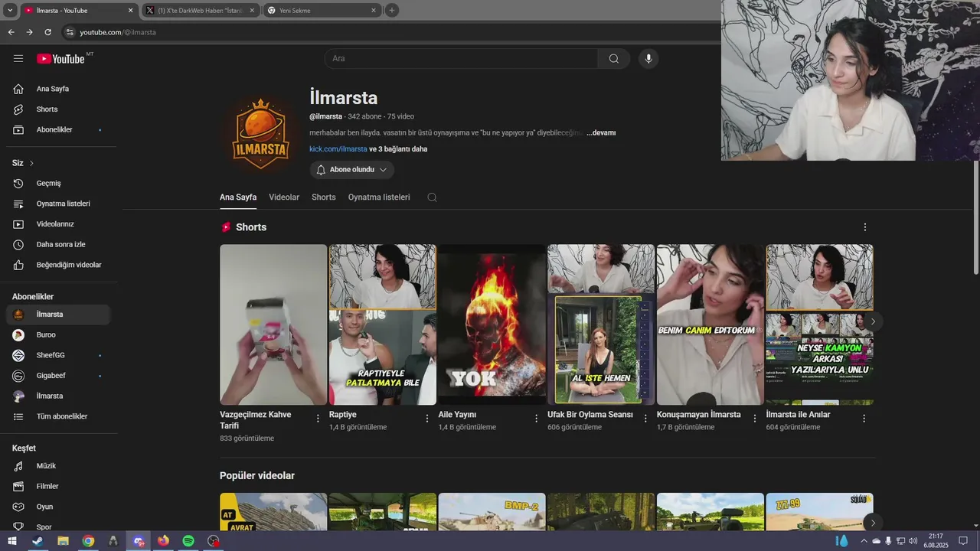Open Shorts in the left sidebar
This screenshot has width=980, height=551.
tap(58, 109)
